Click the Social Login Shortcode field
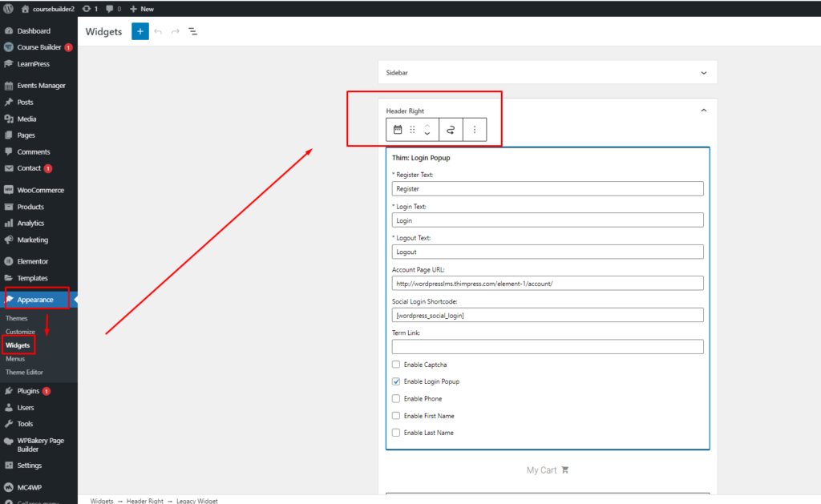This screenshot has height=504, width=821. 548,315
